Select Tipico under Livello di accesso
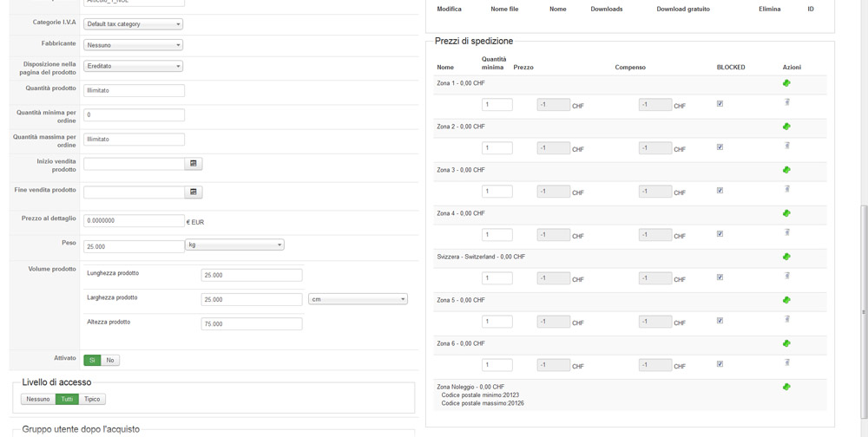868x437 pixels. tap(92, 399)
